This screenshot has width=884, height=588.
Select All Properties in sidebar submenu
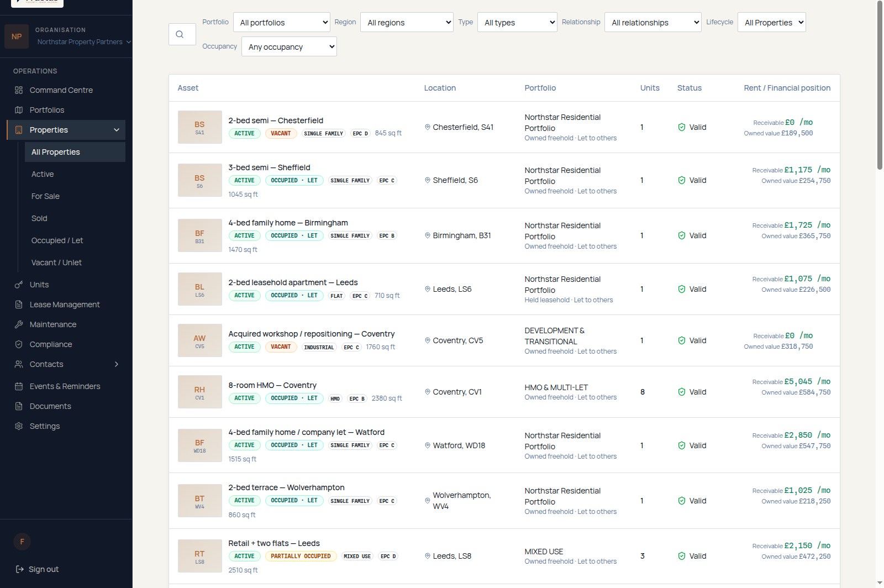pos(75,152)
